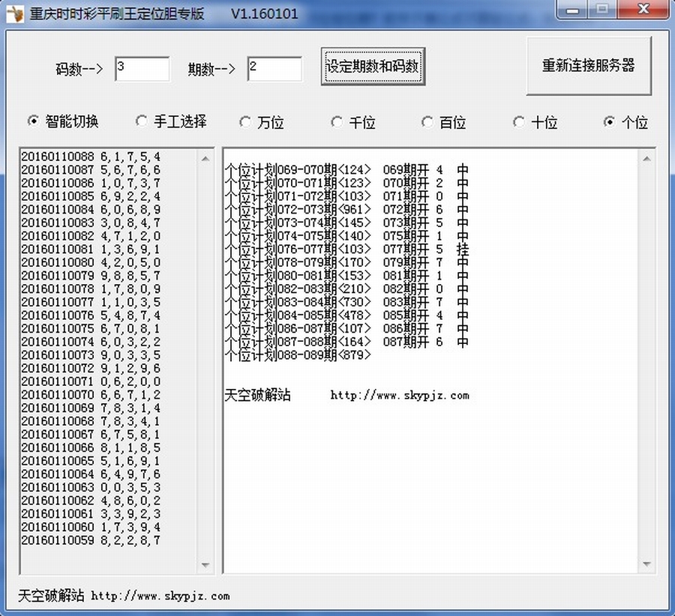Click the draw history list's scroll-down arrow
675x616 pixels.
[x=206, y=566]
